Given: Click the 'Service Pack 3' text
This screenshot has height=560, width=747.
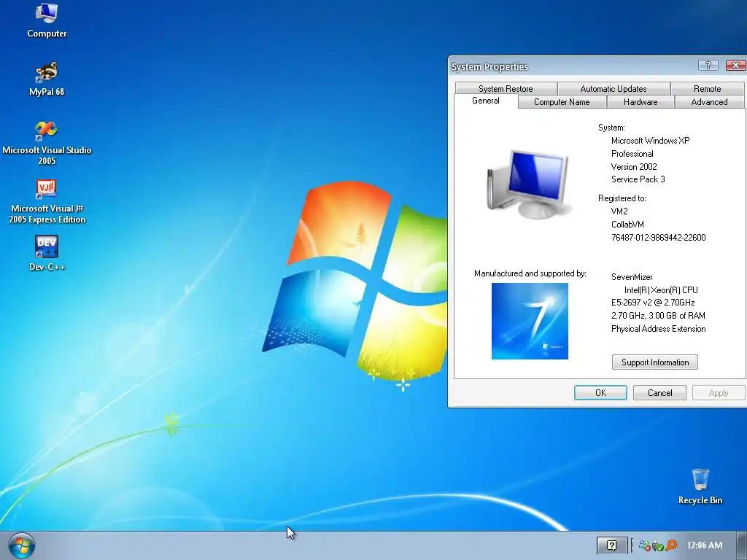Looking at the screenshot, I should tap(638, 179).
